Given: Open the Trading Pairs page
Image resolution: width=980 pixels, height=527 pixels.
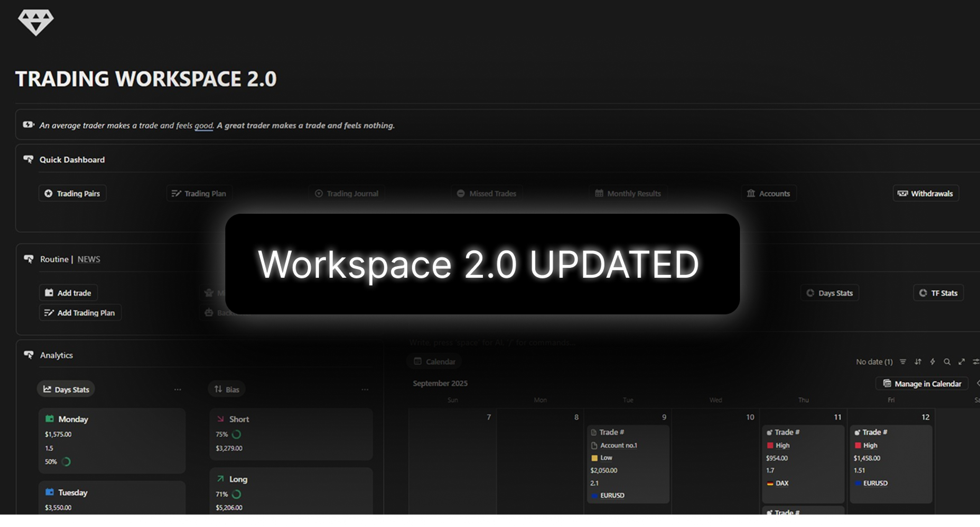Looking at the screenshot, I should click(x=72, y=193).
